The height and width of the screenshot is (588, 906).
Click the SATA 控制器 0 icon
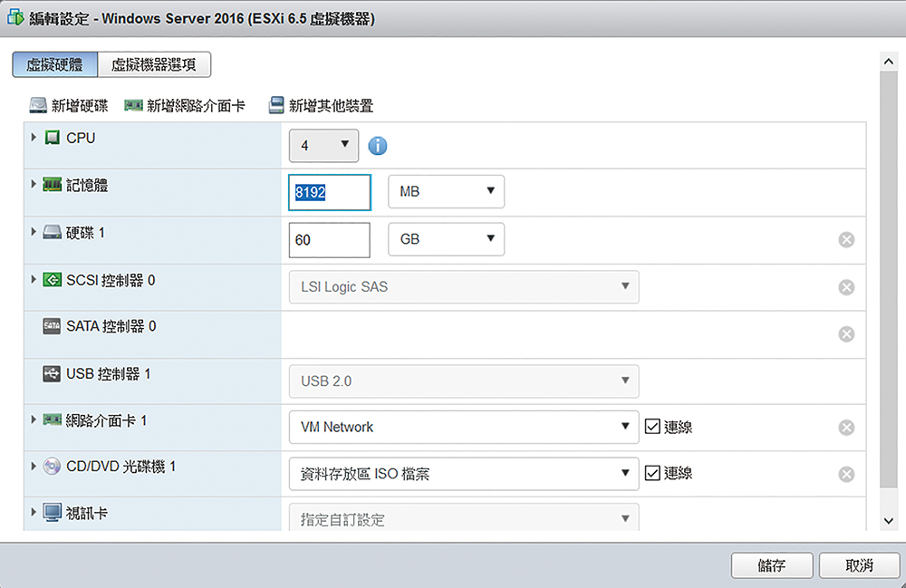click(x=52, y=326)
